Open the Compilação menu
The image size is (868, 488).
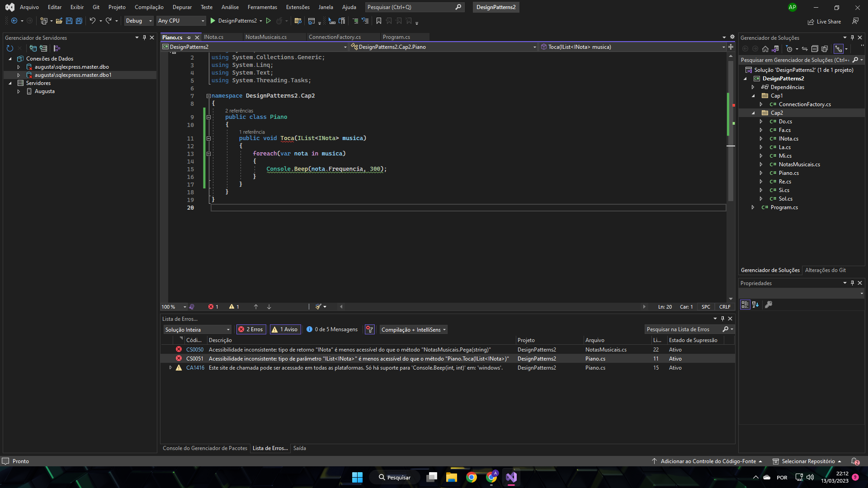[149, 7]
